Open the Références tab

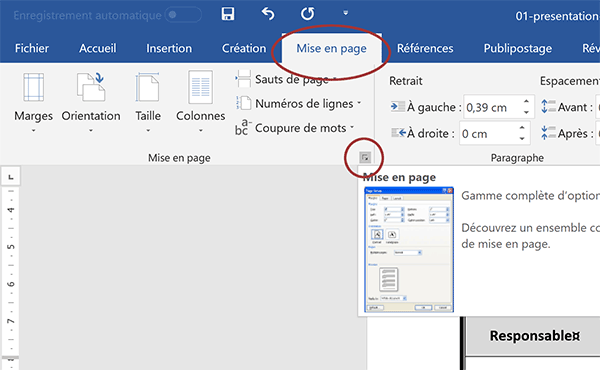(425, 48)
